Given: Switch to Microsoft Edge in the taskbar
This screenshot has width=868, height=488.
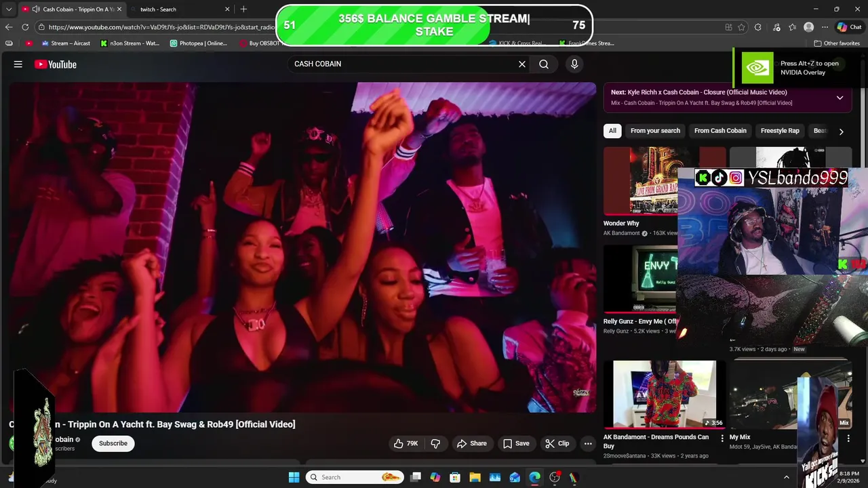Looking at the screenshot, I should coord(534,477).
